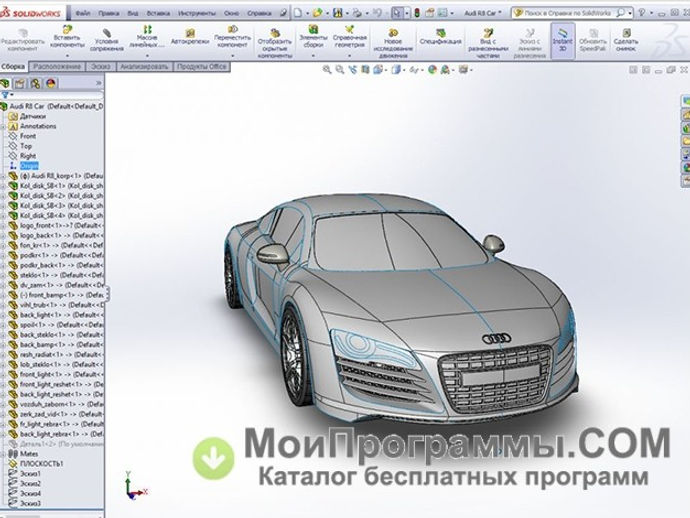Image resolution: width=690 pixels, height=518 pixels.
Task: Switch to the Анализировать tab
Action: 144,67
